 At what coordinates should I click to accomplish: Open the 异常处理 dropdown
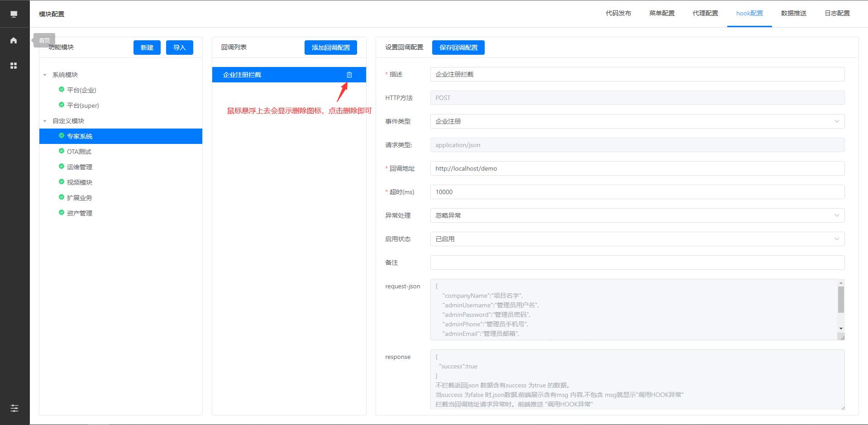coord(637,215)
